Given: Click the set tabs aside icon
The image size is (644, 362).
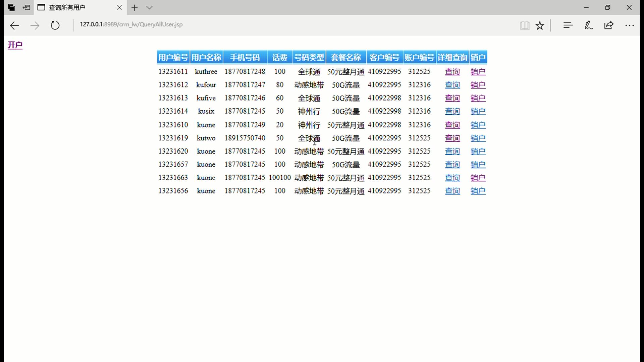Looking at the screenshot, I should (26, 7).
